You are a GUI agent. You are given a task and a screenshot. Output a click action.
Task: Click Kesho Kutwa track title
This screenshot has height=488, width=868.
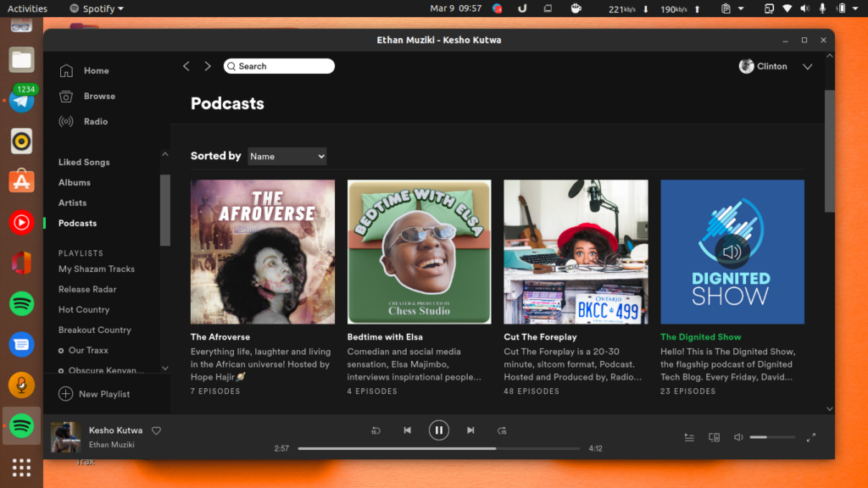[115, 430]
